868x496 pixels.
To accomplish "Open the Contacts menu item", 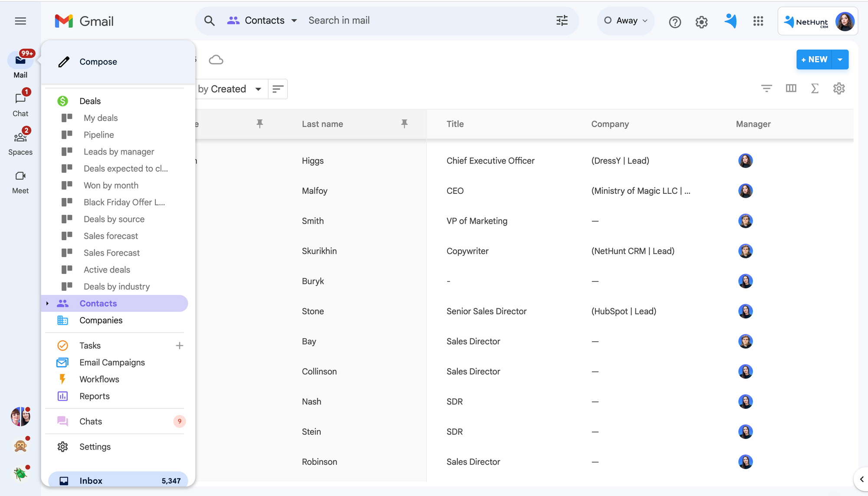I will coord(99,303).
